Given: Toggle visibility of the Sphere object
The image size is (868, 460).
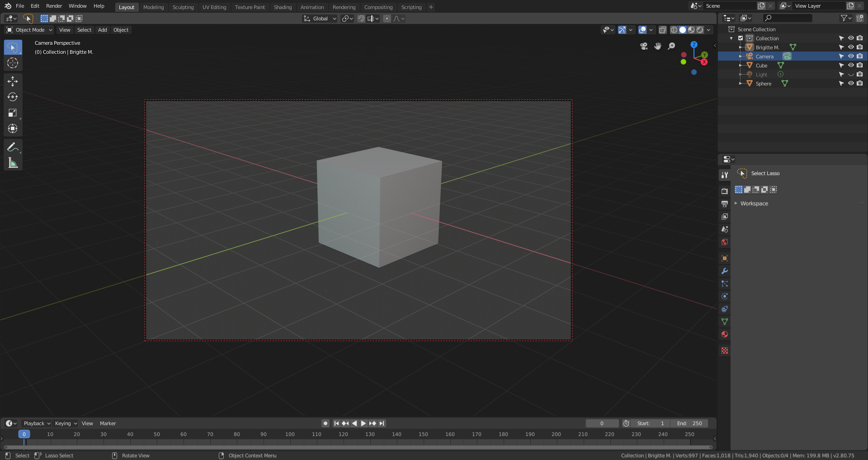Looking at the screenshot, I should point(850,84).
